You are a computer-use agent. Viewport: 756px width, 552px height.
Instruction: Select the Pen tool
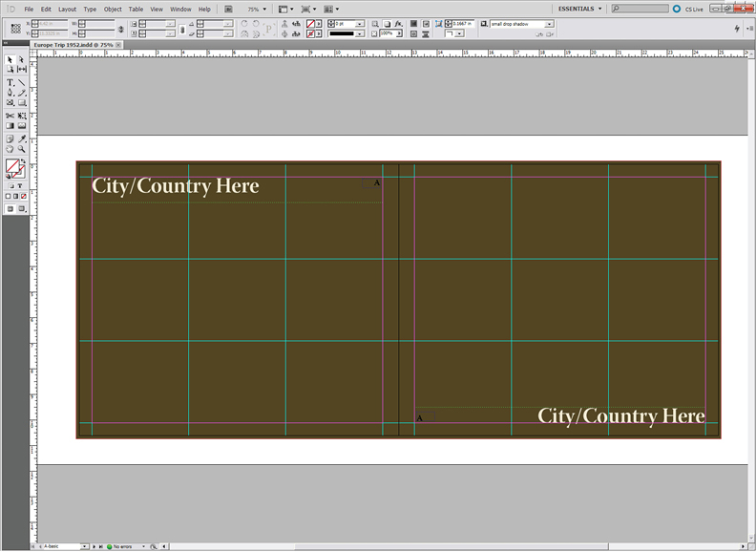point(10,93)
